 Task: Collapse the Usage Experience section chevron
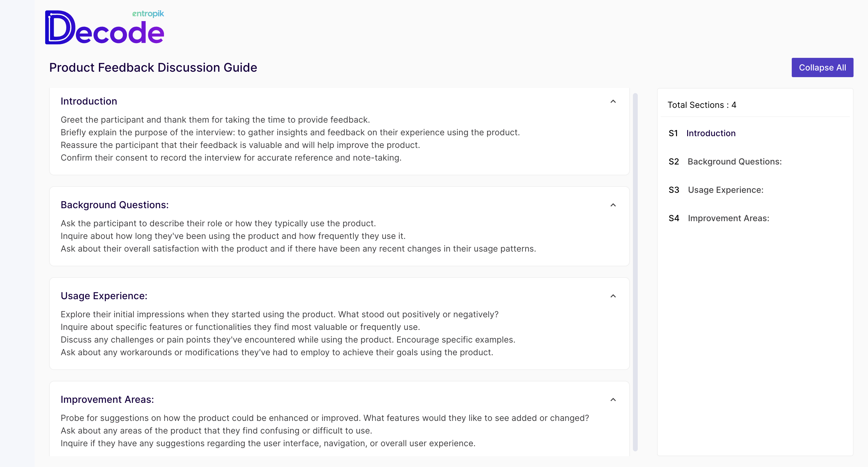coord(613,296)
